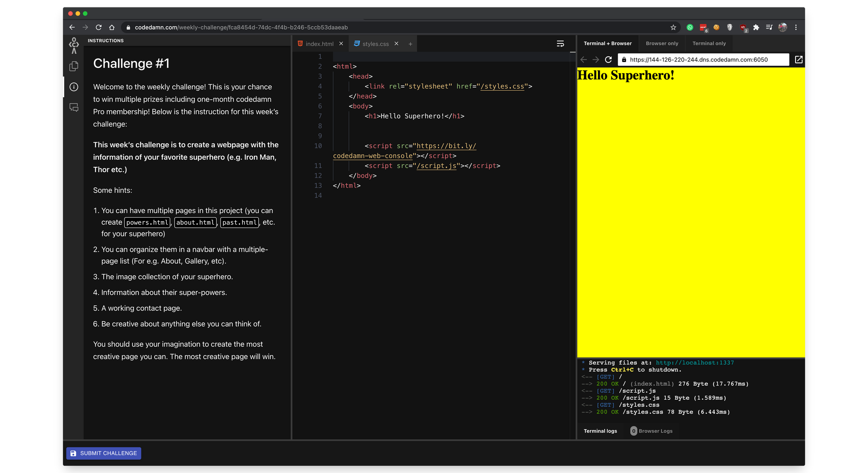868x473 pixels.
Task: Click the /script.js link in code
Action: (x=436, y=166)
